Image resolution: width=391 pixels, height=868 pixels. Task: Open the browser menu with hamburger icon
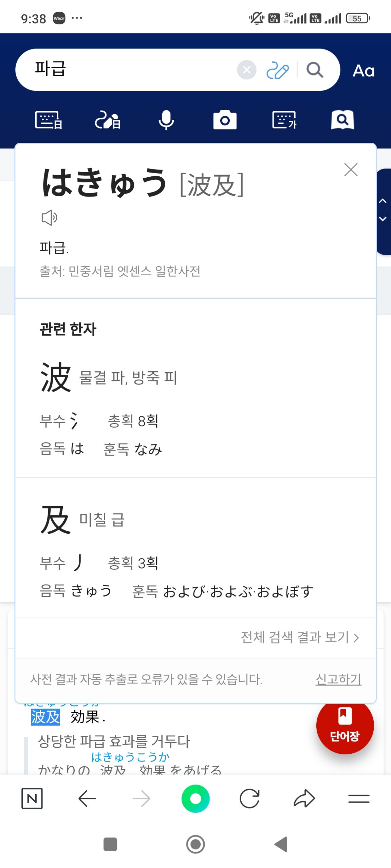[x=358, y=798]
